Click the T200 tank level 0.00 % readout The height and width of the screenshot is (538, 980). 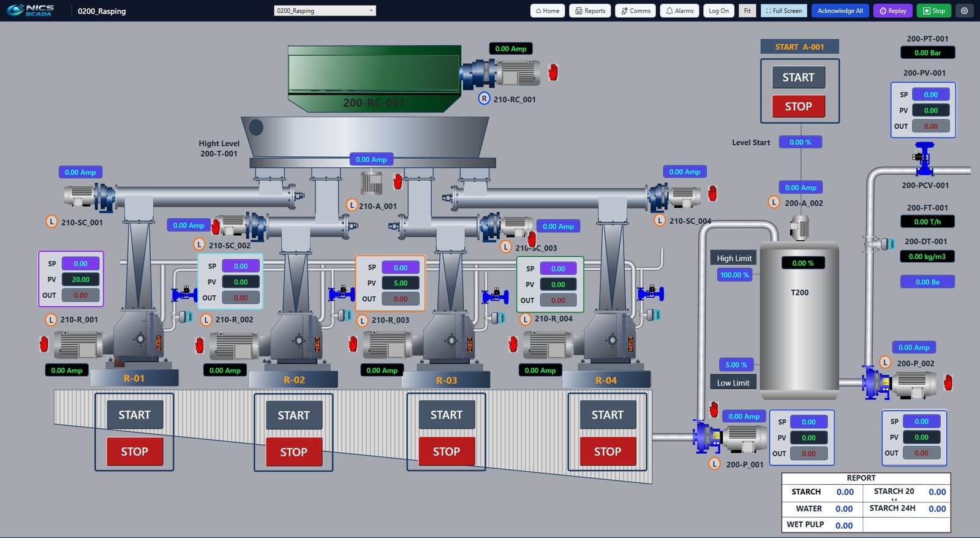point(803,263)
